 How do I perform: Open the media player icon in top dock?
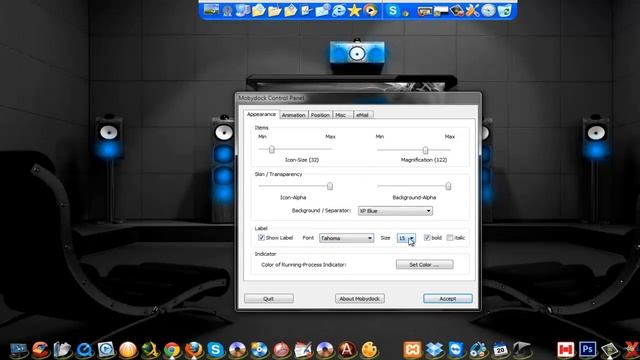tap(371, 11)
